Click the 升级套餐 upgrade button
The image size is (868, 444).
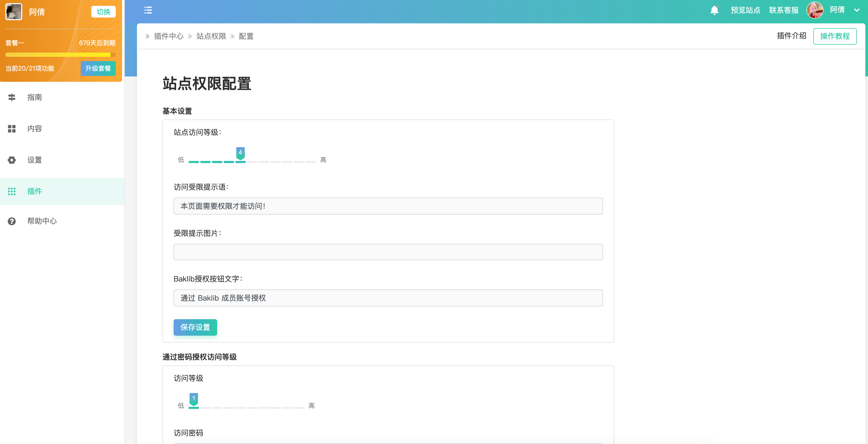98,69
